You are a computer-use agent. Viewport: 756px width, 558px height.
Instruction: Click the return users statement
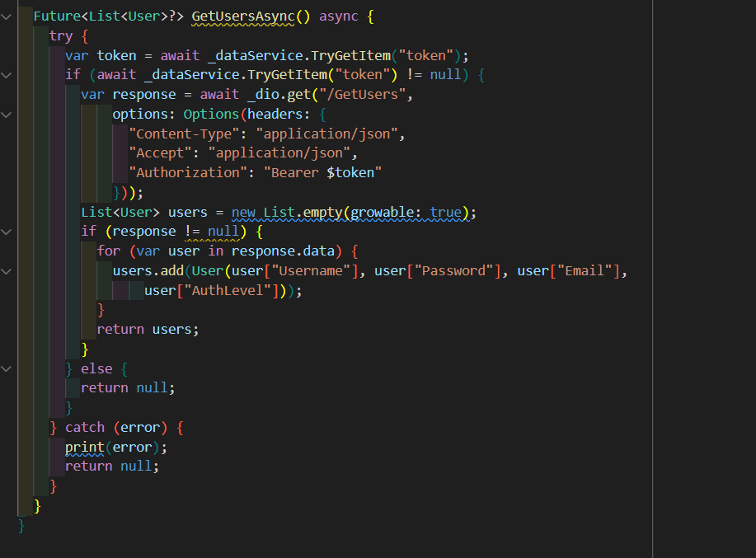click(x=149, y=329)
